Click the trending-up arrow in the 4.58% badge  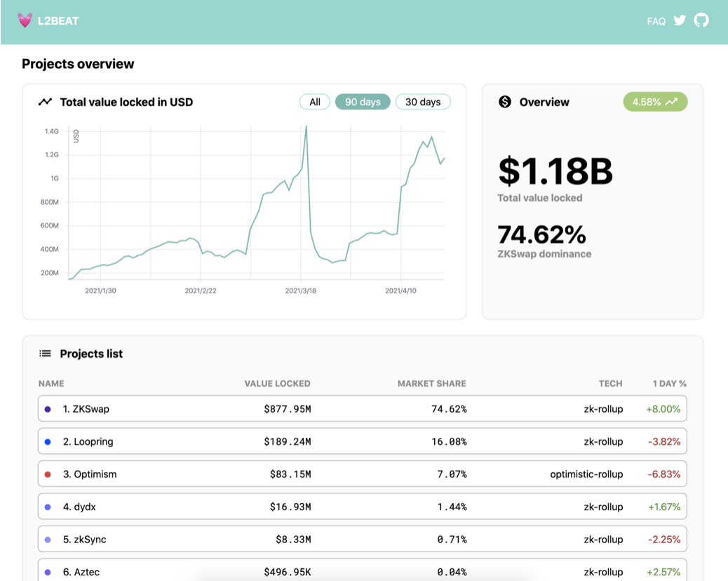click(672, 102)
